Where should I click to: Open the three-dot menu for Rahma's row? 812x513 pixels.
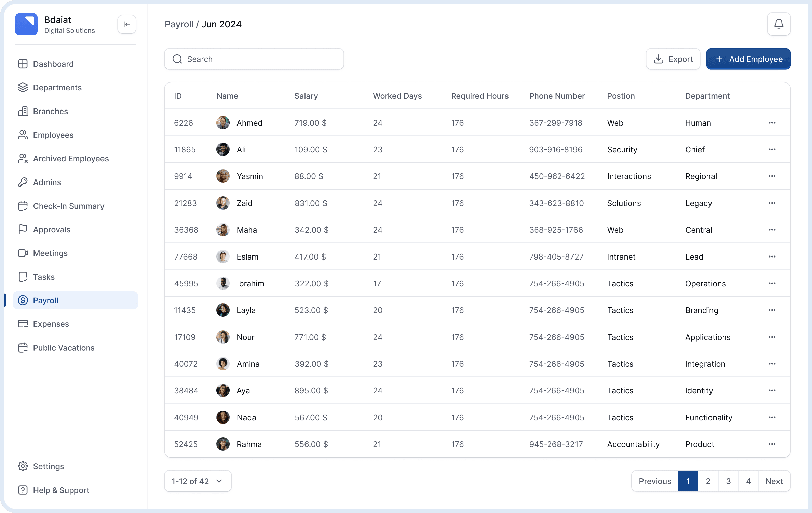pyautogui.click(x=772, y=444)
